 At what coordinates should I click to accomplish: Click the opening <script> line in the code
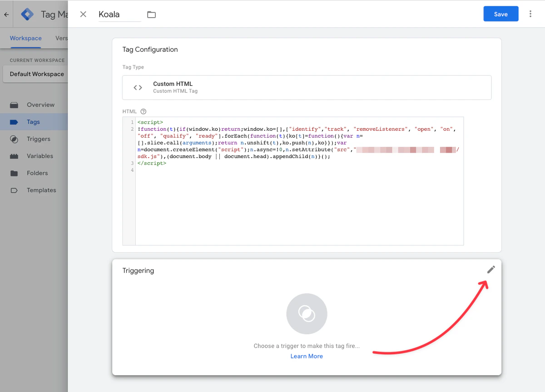[x=150, y=122]
